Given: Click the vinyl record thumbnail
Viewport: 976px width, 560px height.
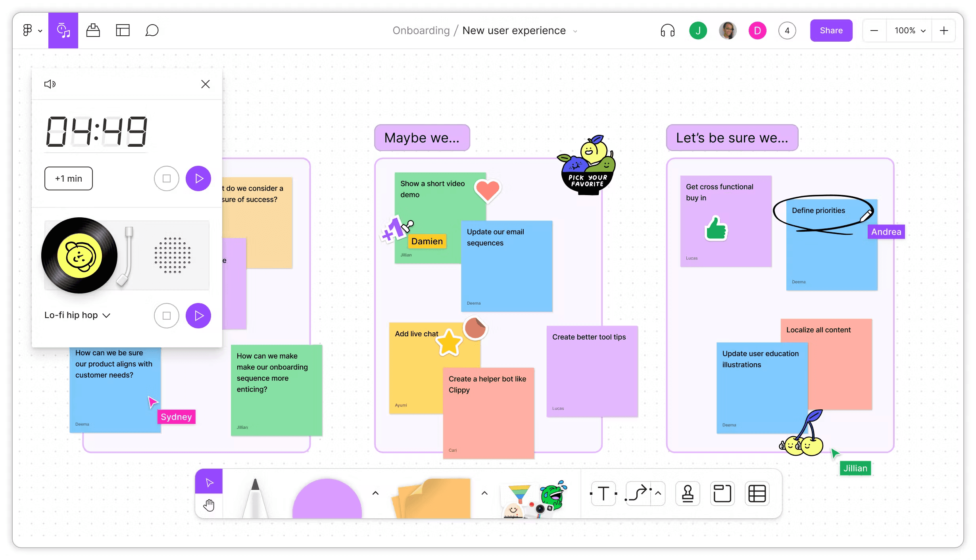Looking at the screenshot, I should tap(79, 255).
